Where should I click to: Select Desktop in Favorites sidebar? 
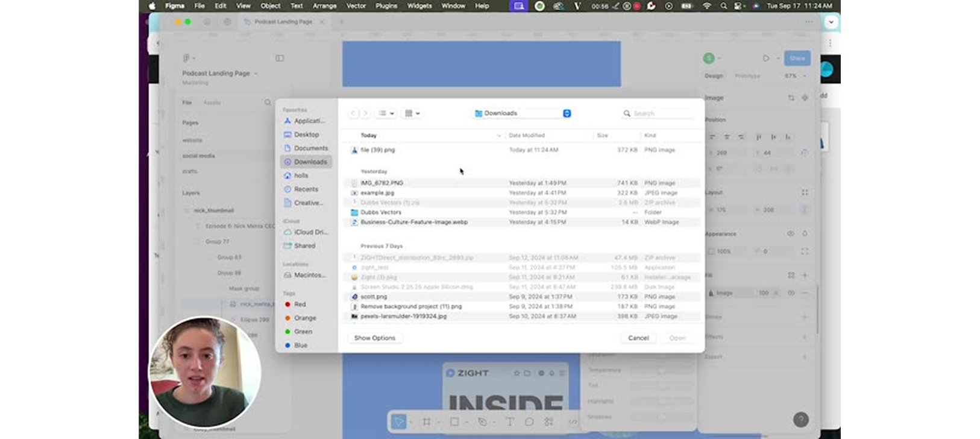[x=306, y=134]
